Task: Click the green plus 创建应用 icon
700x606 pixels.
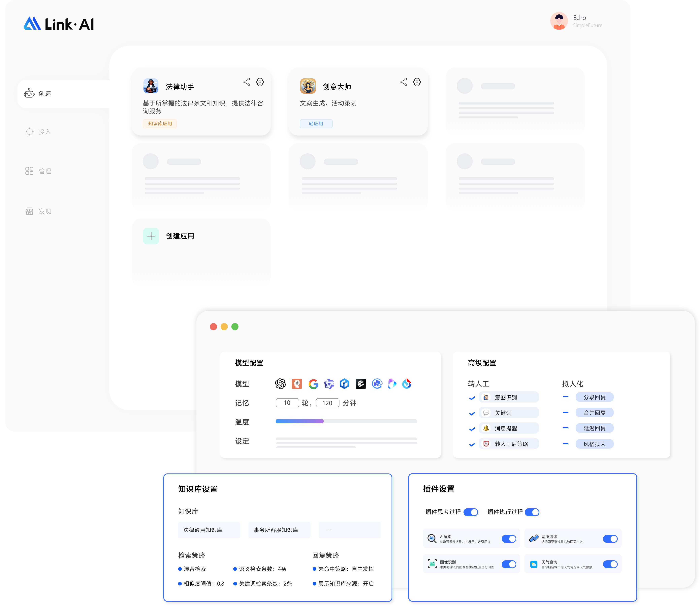Action: pos(151,236)
